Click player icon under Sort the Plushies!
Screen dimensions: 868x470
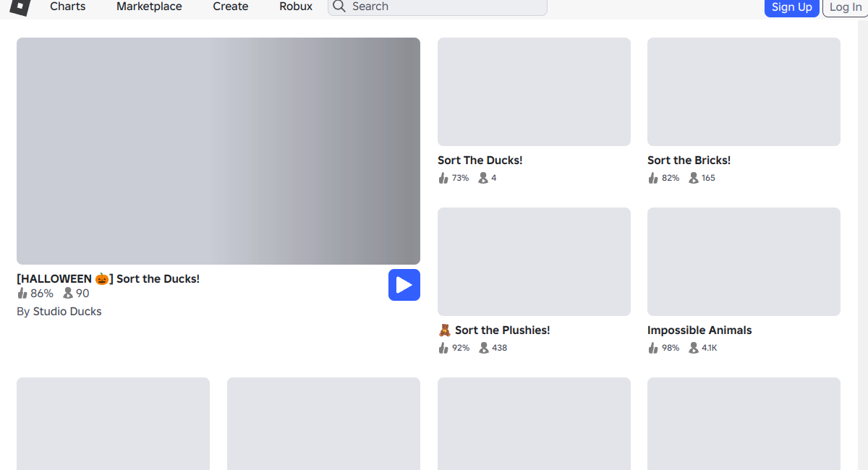[x=483, y=348]
